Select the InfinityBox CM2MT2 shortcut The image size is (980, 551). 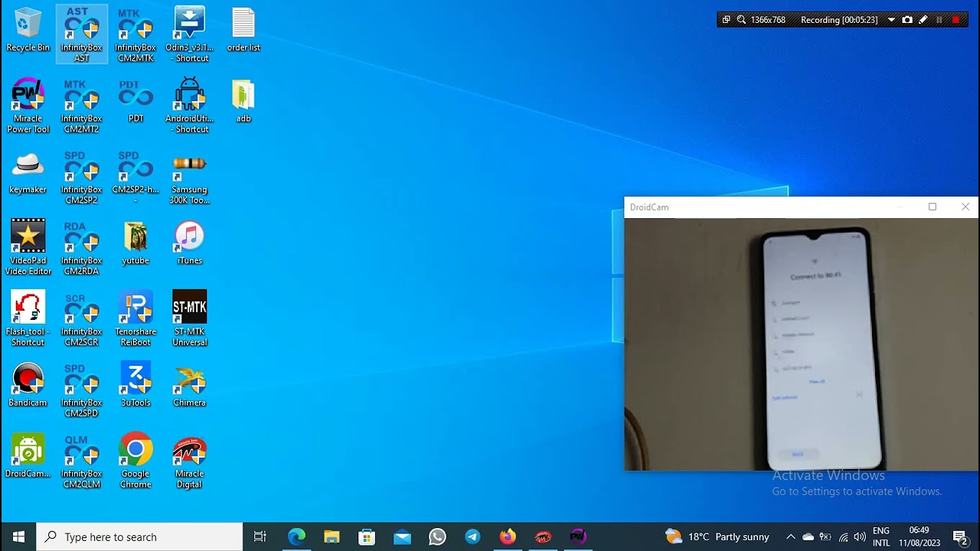pos(82,106)
